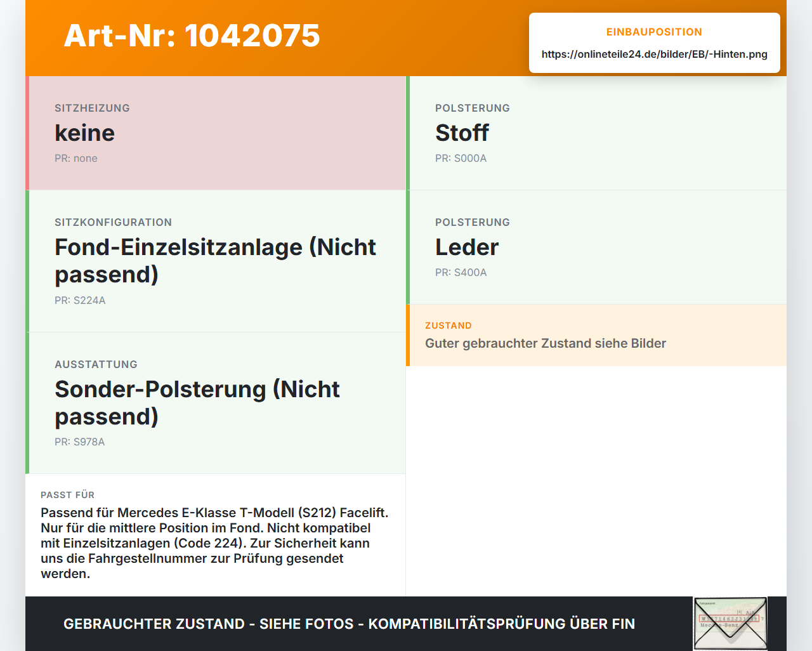Click the 'PR: S400A' code
This screenshot has height=651, width=812.
(x=461, y=272)
